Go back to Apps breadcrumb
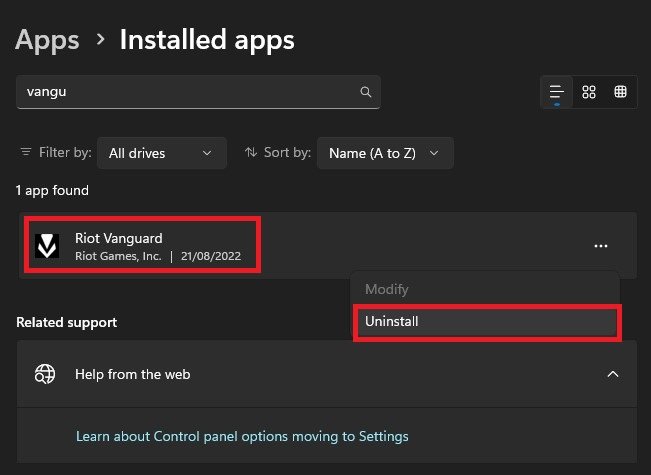 pos(47,40)
